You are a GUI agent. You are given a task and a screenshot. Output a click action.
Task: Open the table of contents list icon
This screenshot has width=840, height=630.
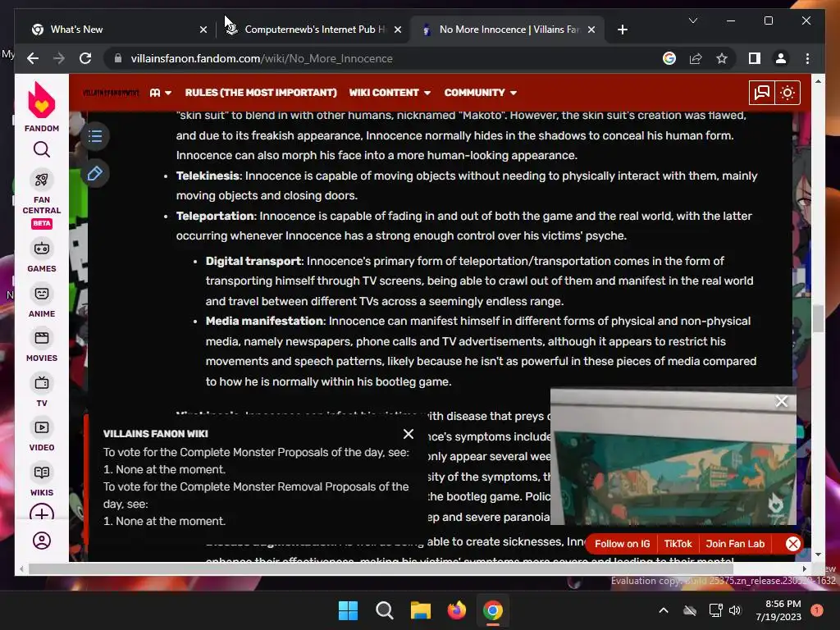point(95,136)
